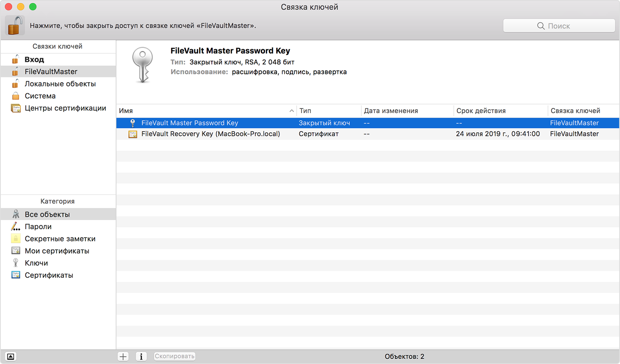Click the blue certificate icon beside Сертификаты
The height and width of the screenshot is (364, 620).
[16, 275]
